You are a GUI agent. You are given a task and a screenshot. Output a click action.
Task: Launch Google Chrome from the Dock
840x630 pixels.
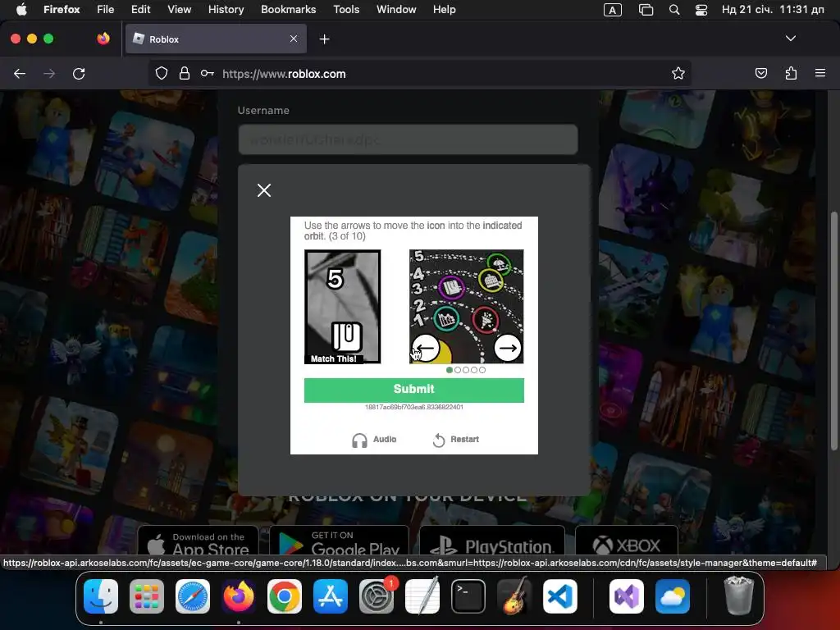pyautogui.click(x=285, y=596)
